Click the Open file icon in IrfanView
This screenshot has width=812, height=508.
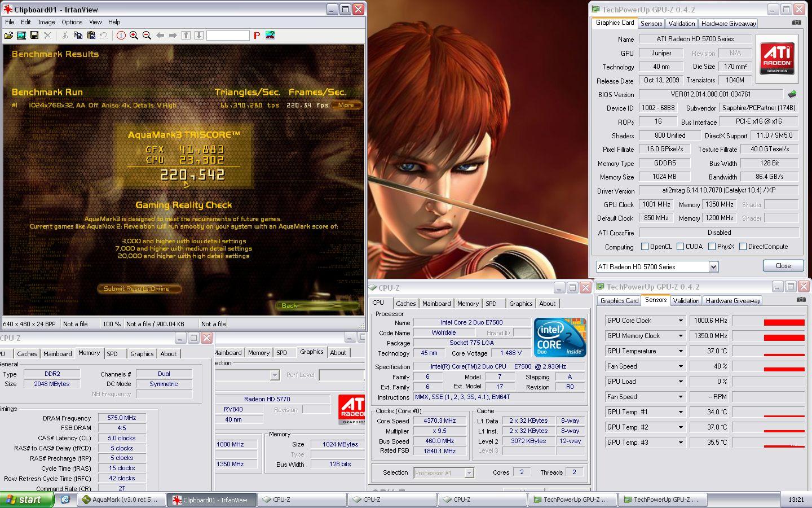pos(8,35)
